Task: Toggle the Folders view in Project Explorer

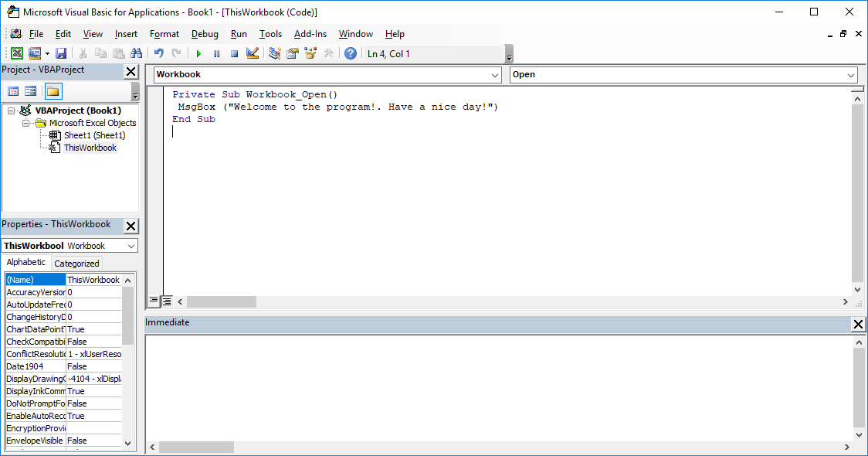Action: tap(51, 90)
